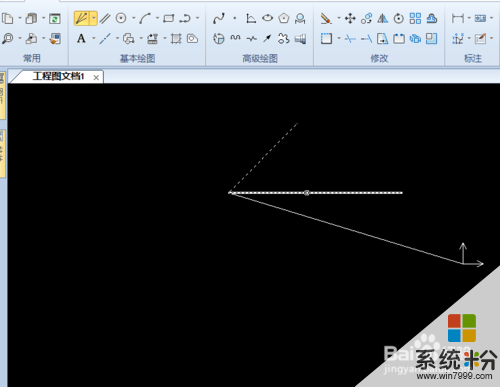
Task: Click the Erase tool in 修改 group
Action: (326, 18)
